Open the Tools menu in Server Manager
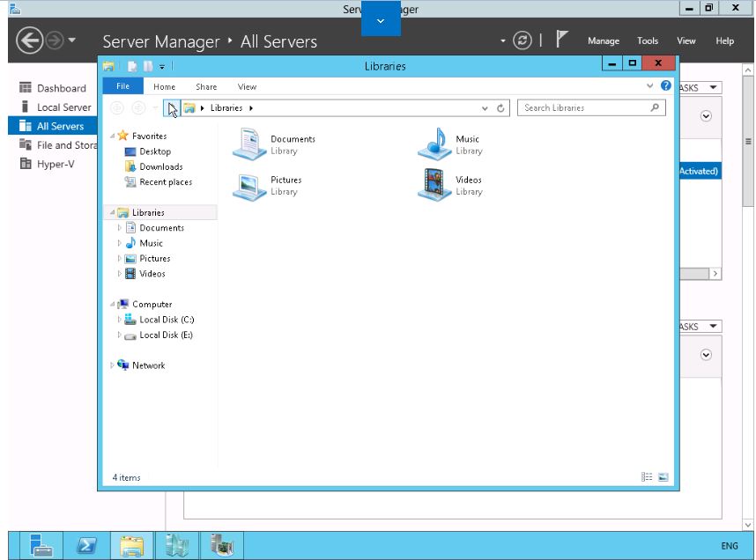 [648, 41]
